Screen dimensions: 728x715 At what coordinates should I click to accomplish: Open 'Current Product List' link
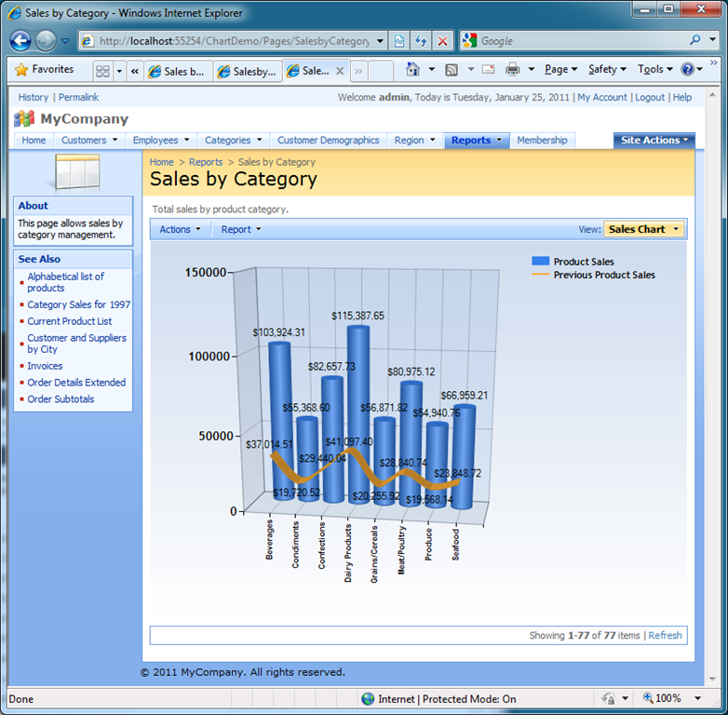pyautogui.click(x=70, y=321)
